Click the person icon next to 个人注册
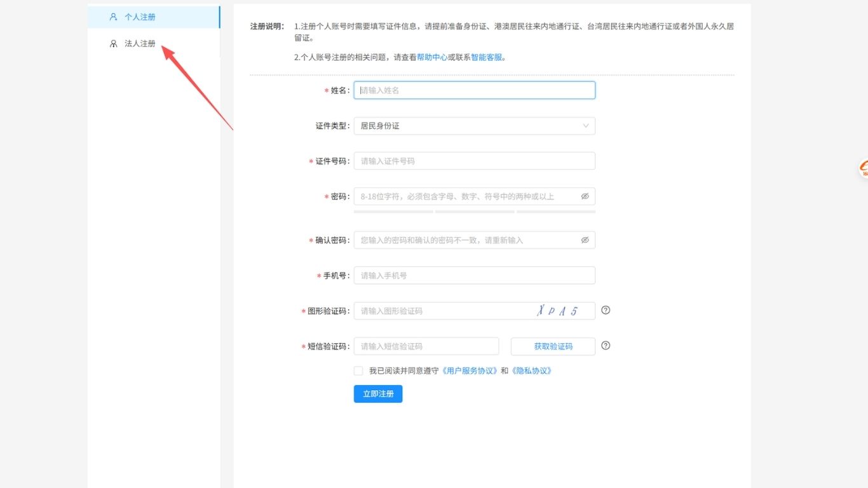868x488 pixels. (x=114, y=17)
